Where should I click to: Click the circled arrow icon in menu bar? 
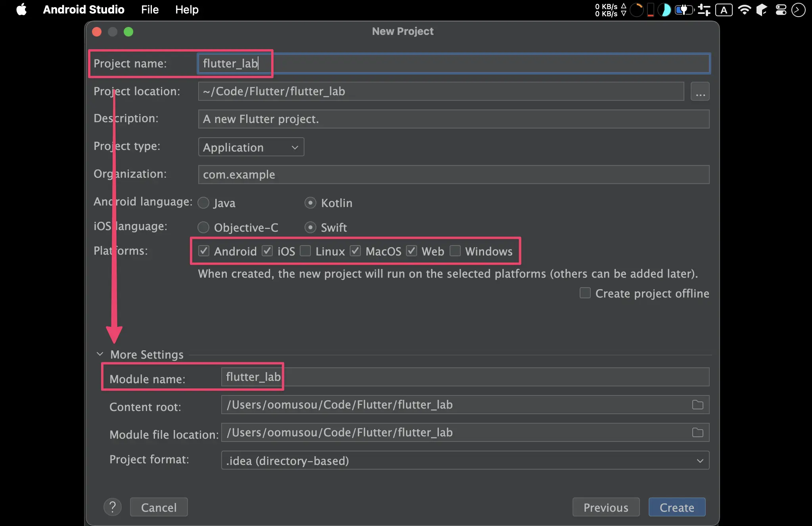tap(798, 10)
